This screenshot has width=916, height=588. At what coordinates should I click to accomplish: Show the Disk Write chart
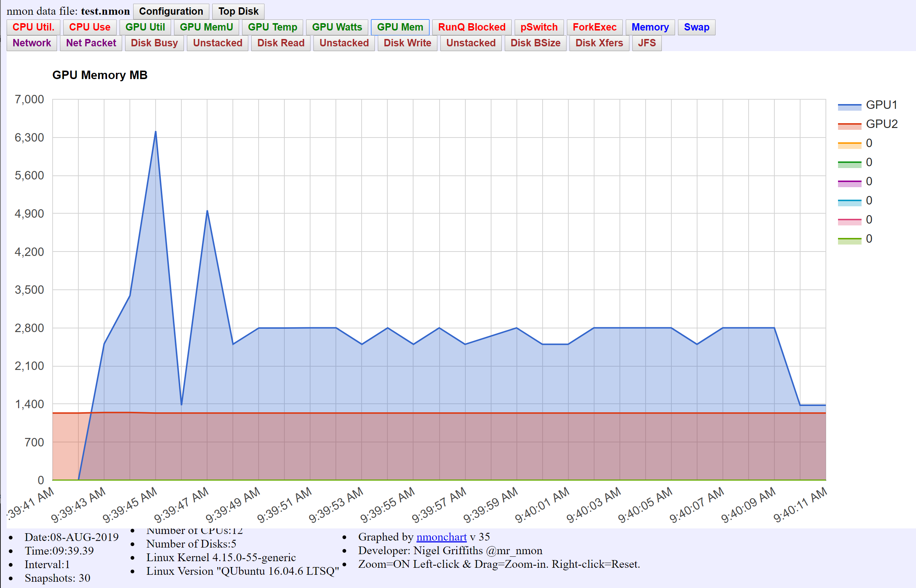point(408,43)
